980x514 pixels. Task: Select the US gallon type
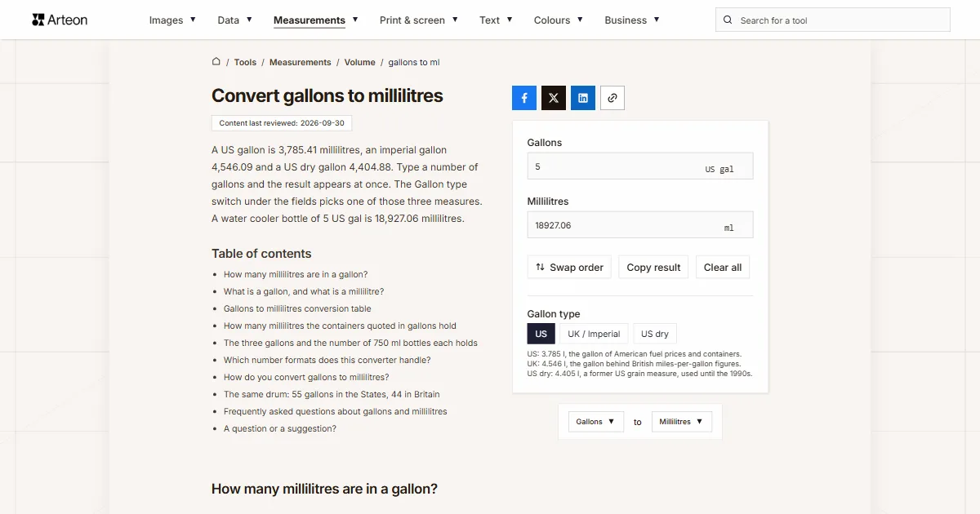(541, 334)
